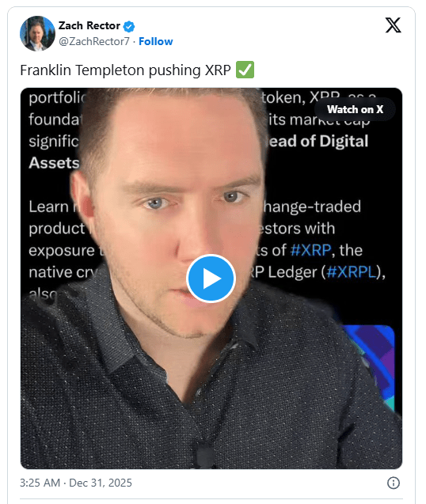The image size is (426, 504).
Task: Follow the @ZachRector7 account
Action: click(x=156, y=41)
